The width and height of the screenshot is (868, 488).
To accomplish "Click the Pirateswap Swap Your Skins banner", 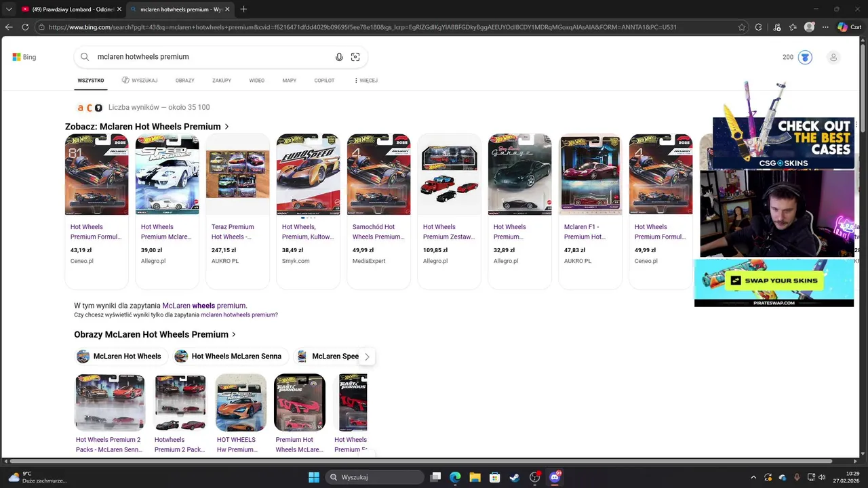I will (x=774, y=283).
